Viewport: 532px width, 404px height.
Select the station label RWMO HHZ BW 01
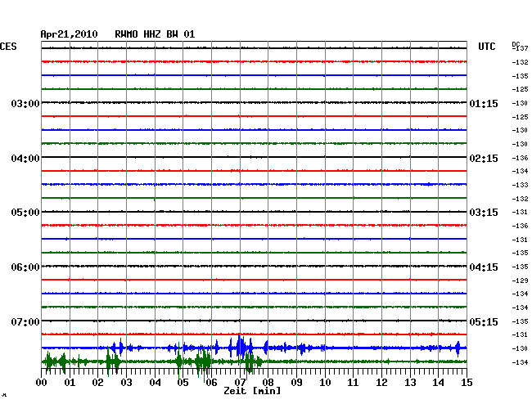155,34
